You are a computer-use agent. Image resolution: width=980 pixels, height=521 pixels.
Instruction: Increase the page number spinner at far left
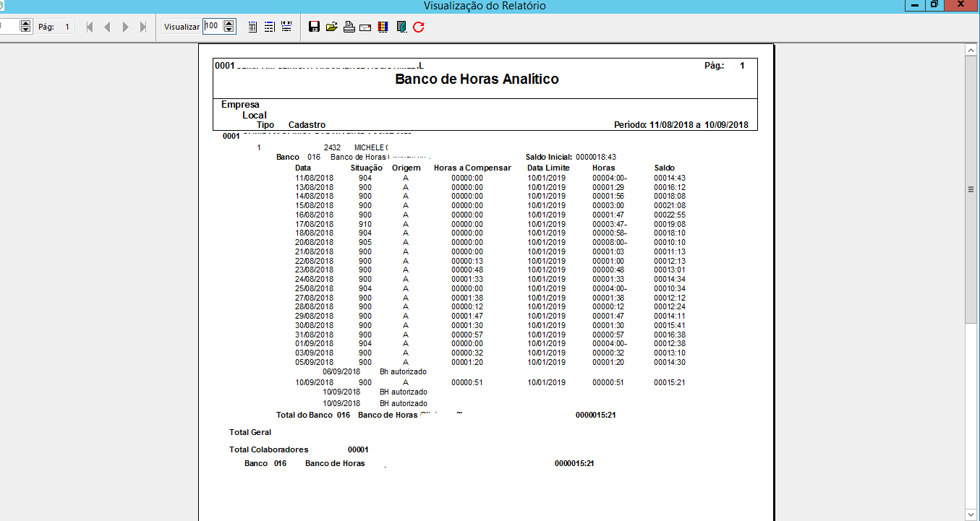pos(26,23)
